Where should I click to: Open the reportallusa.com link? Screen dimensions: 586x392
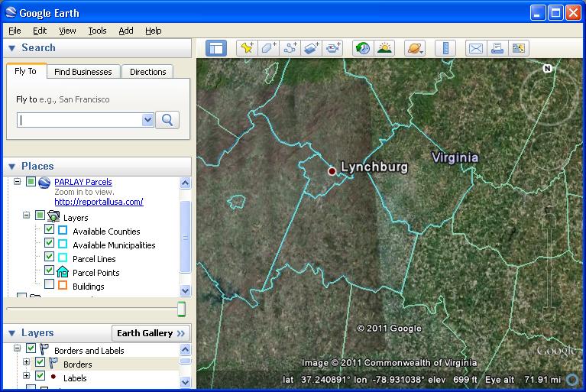pyautogui.click(x=99, y=202)
